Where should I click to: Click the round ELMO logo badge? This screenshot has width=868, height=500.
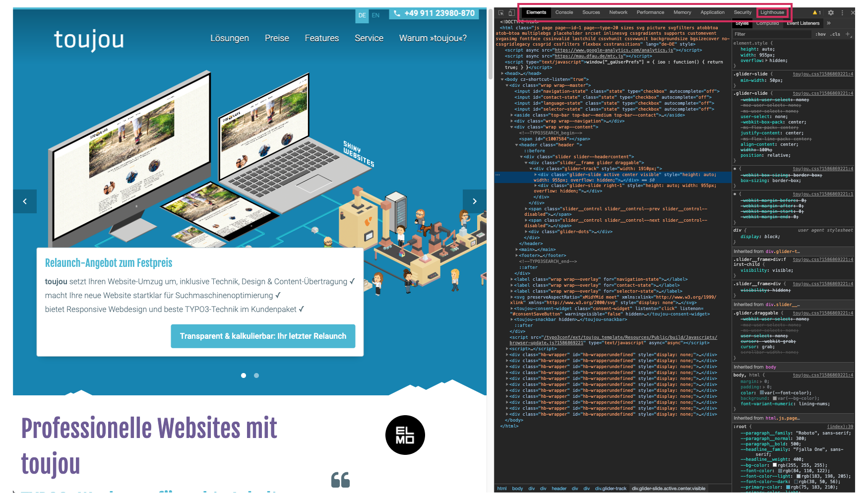point(405,435)
